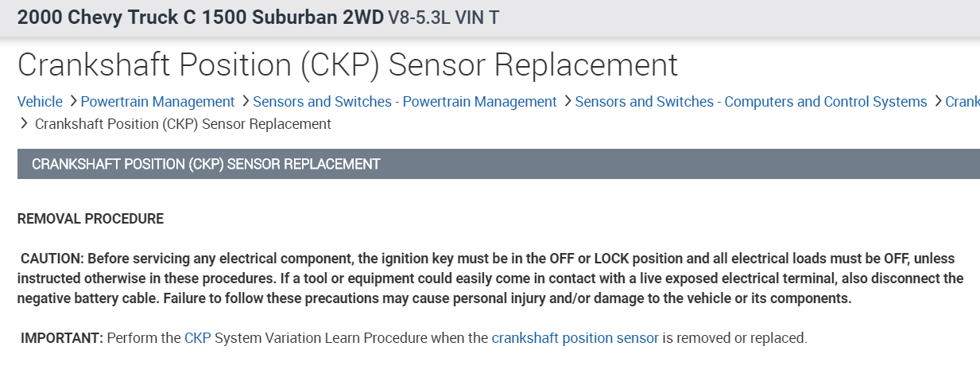
Task: Go to Sensors and Switches - Powertrain Management
Action: (x=405, y=102)
